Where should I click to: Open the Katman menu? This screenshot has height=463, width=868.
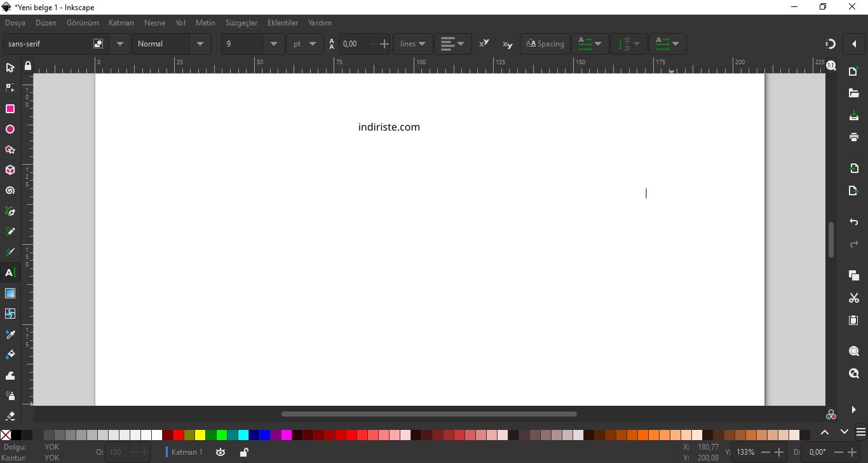tap(121, 23)
